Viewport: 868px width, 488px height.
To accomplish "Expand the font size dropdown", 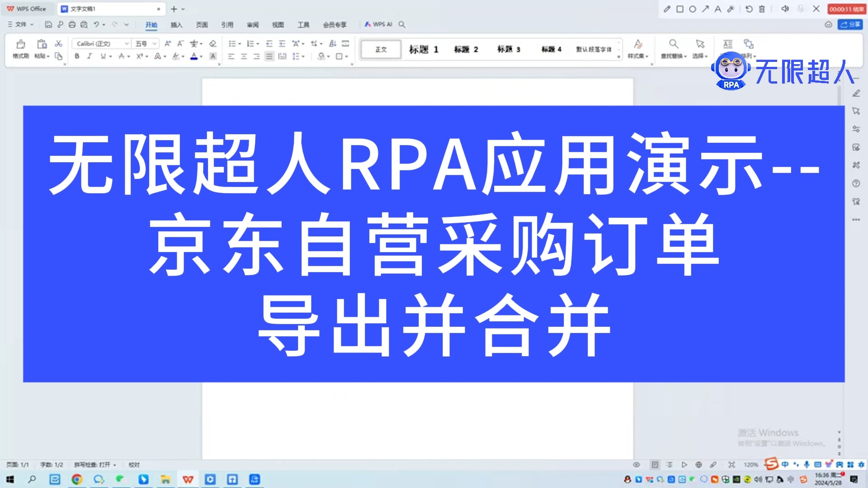I will [x=154, y=43].
